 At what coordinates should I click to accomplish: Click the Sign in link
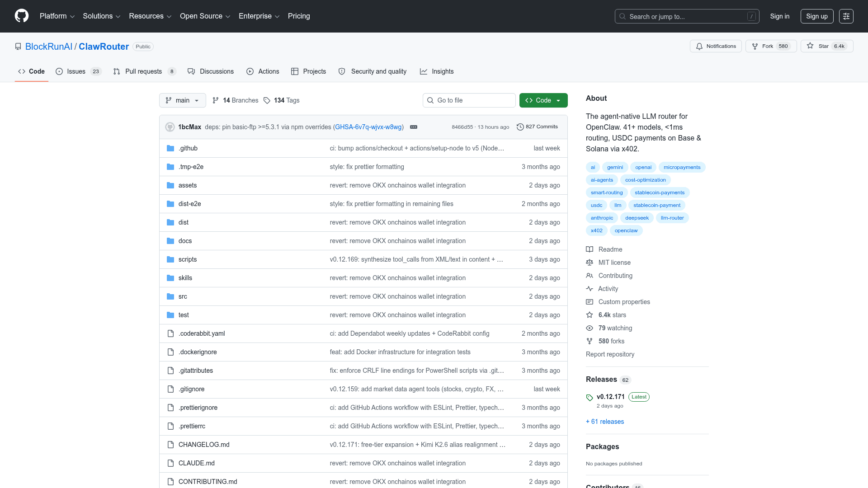pyautogui.click(x=780, y=16)
